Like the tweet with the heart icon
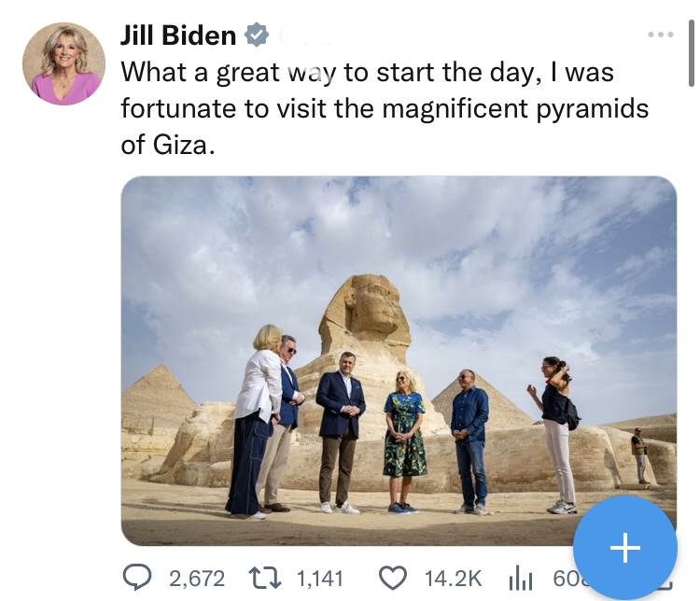 pos(392,578)
